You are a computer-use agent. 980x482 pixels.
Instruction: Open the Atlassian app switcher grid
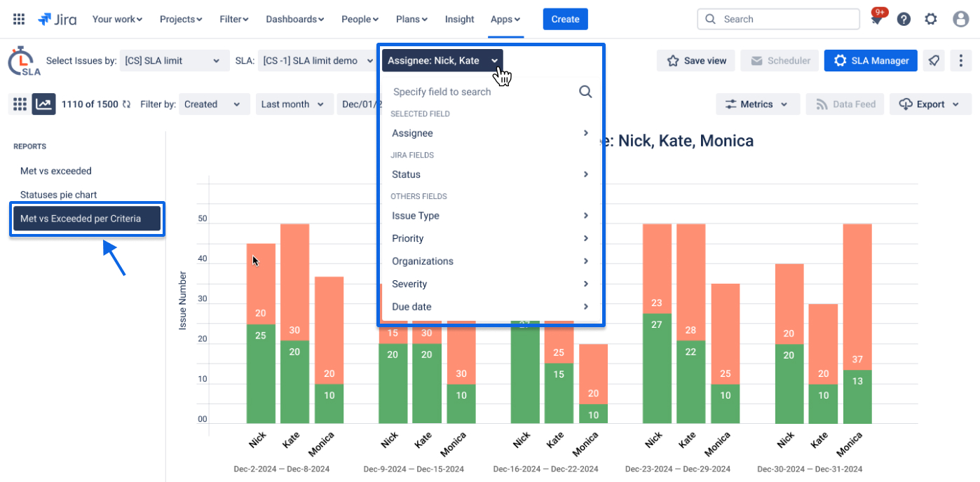[19, 19]
